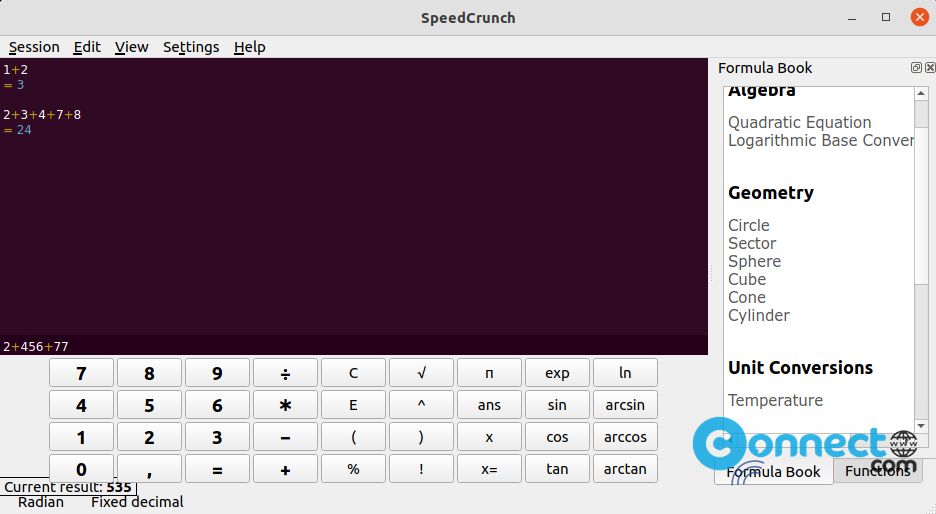The width and height of the screenshot is (936, 514).
Task: Click the x= assignment key
Action: pos(489,469)
